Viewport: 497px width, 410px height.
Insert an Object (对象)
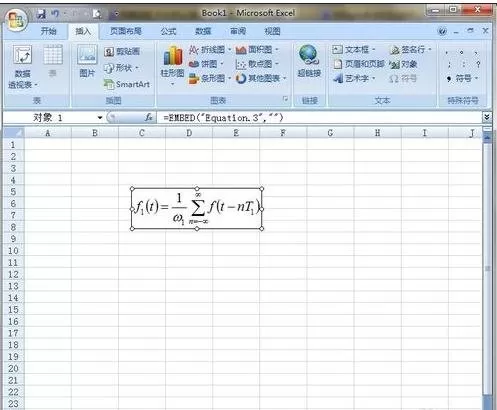403,64
